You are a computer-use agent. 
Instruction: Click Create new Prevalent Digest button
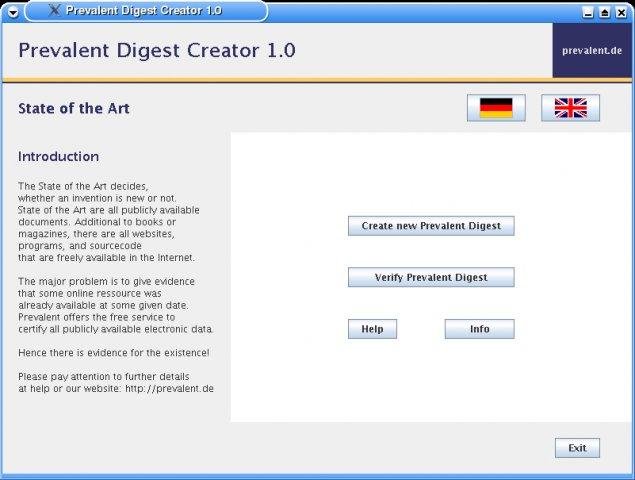pos(431,226)
